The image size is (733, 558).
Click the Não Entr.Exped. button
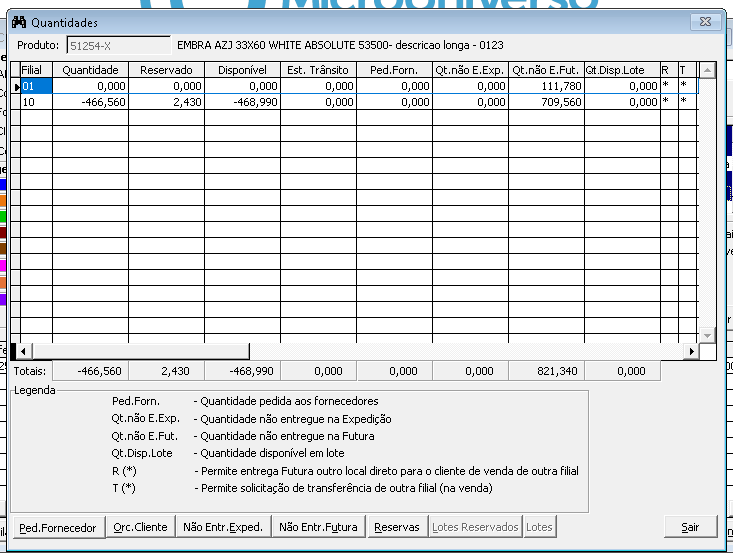tap(223, 527)
